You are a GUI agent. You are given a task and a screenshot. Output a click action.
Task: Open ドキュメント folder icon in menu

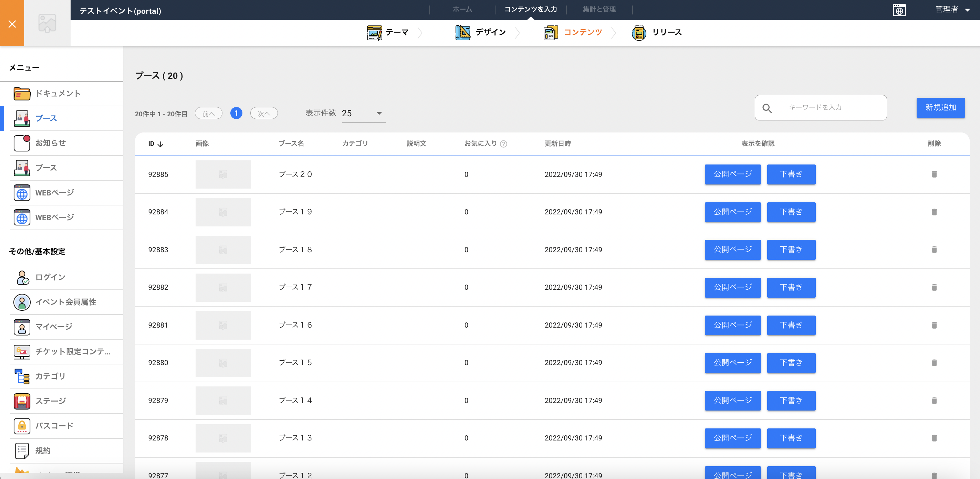pyautogui.click(x=22, y=94)
